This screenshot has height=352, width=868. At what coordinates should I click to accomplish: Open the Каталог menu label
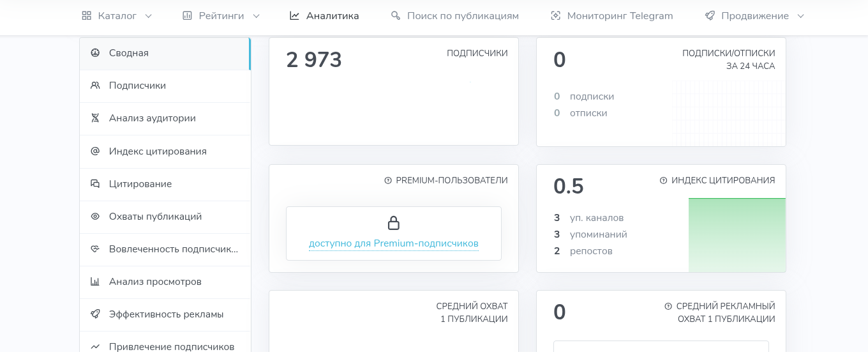tap(117, 16)
